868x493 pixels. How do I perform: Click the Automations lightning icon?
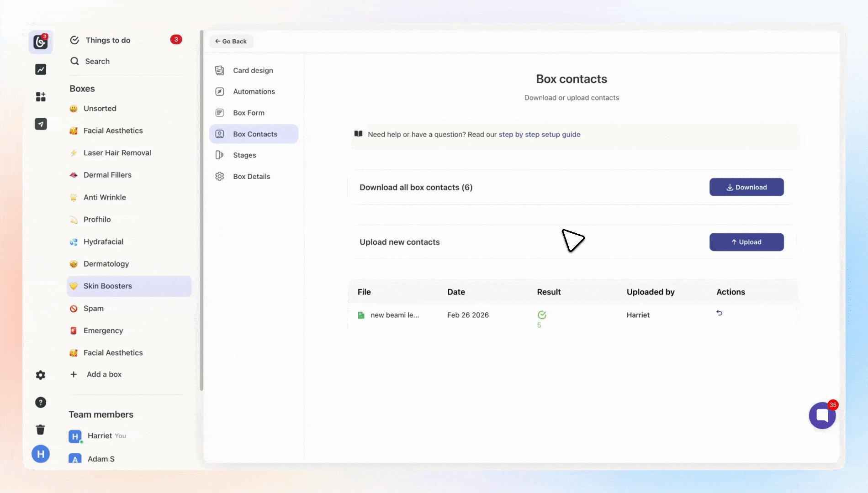pos(220,91)
